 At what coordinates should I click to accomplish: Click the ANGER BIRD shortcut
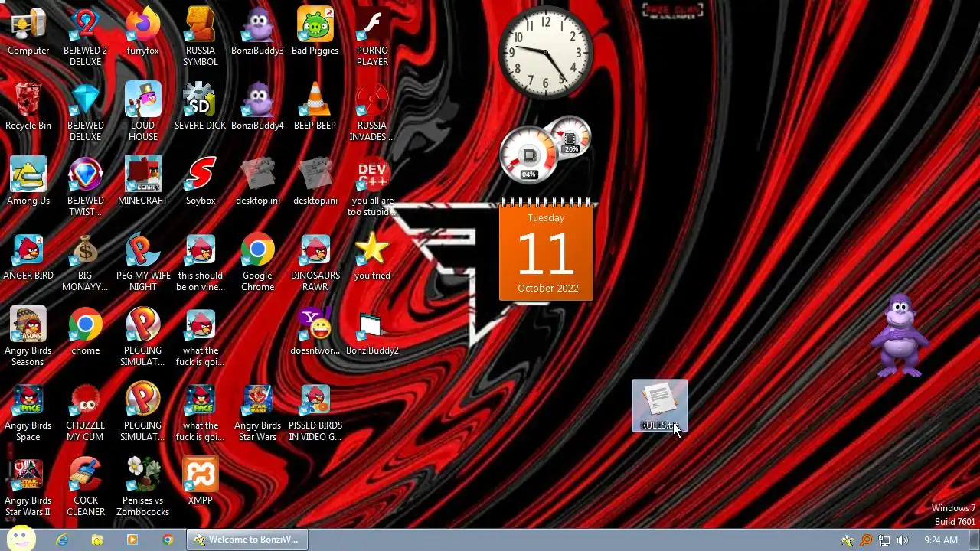28,256
